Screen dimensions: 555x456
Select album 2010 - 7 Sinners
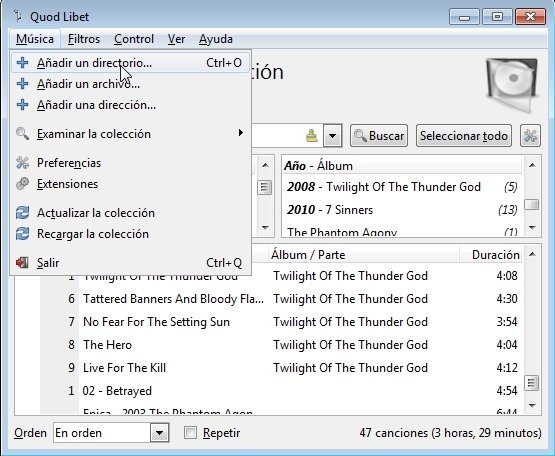402,210
